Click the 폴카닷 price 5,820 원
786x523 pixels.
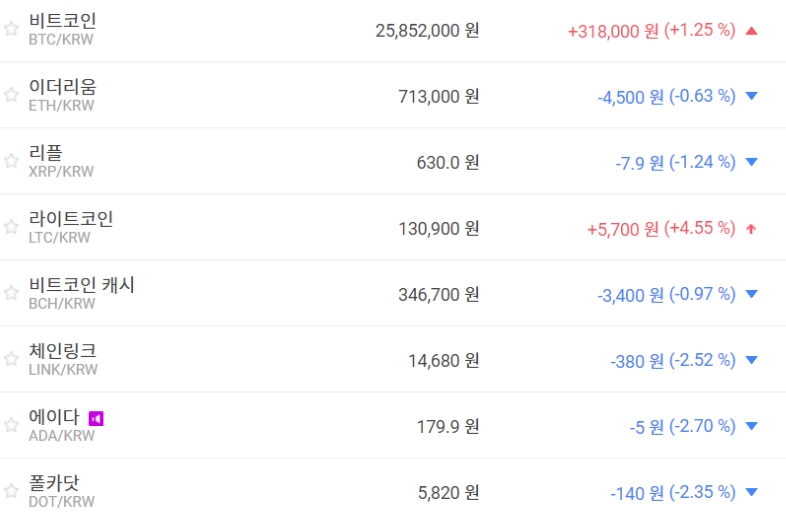[448, 492]
